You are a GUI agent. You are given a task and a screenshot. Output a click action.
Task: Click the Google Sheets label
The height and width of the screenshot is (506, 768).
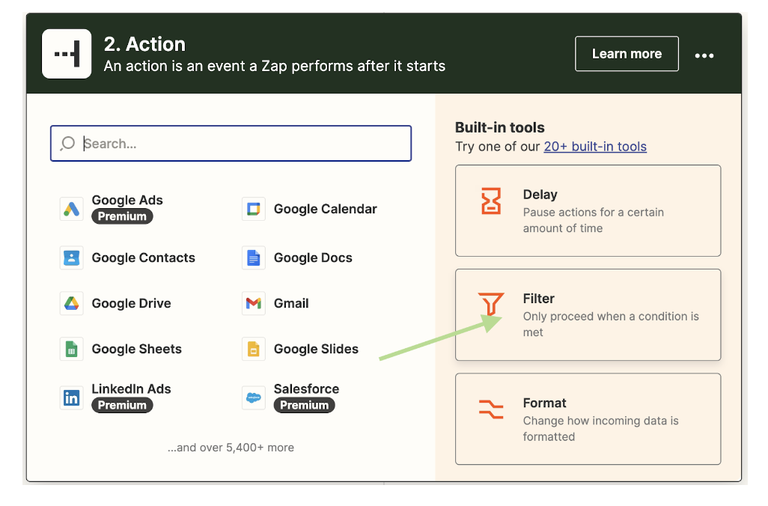coord(137,349)
